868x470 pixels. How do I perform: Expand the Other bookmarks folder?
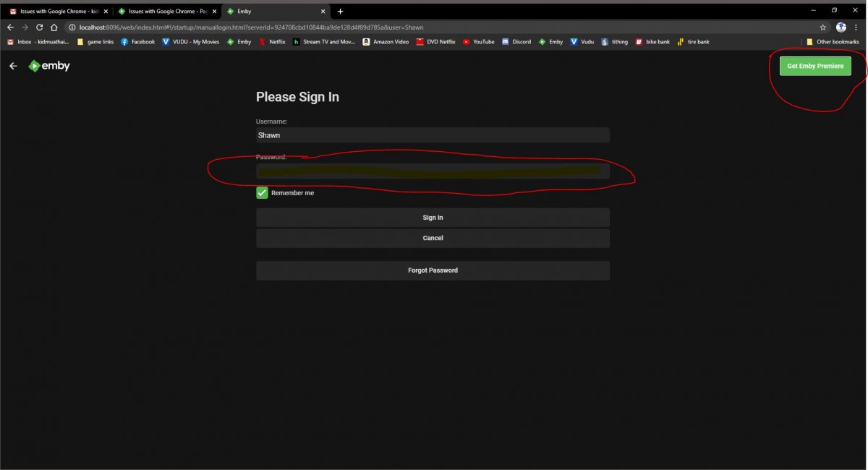pos(833,42)
